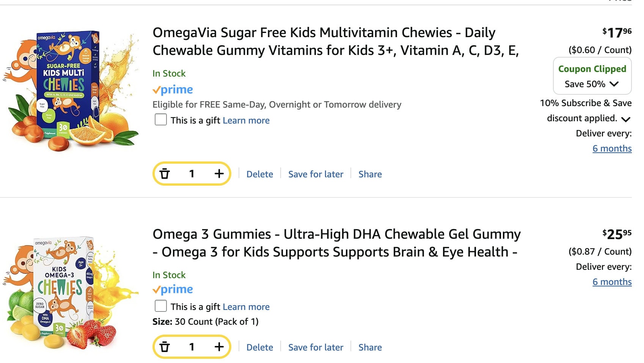
Task: Change 6 months delivery frequency for Multivitamin
Action: tap(612, 149)
